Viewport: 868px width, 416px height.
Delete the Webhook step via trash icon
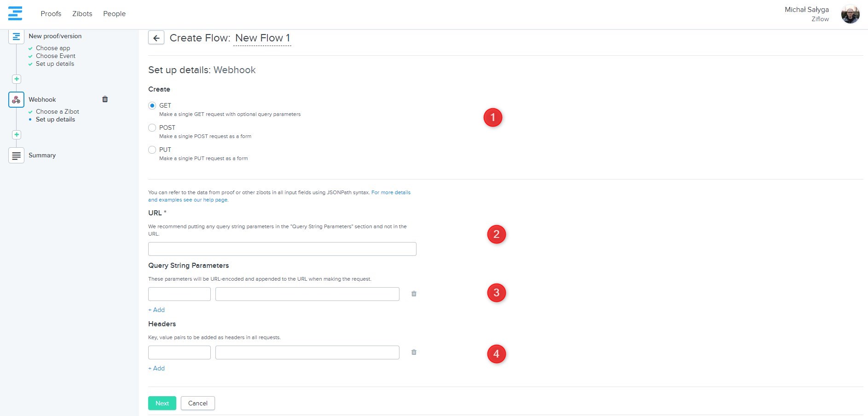point(105,99)
